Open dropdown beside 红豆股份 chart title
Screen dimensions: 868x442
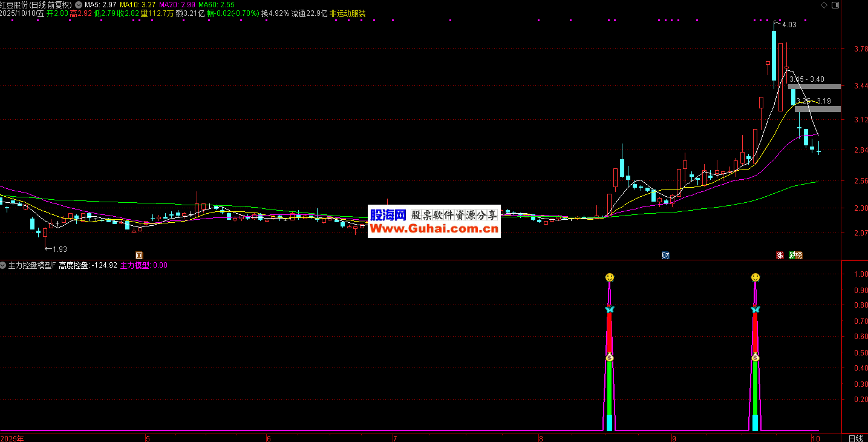coord(78,4)
